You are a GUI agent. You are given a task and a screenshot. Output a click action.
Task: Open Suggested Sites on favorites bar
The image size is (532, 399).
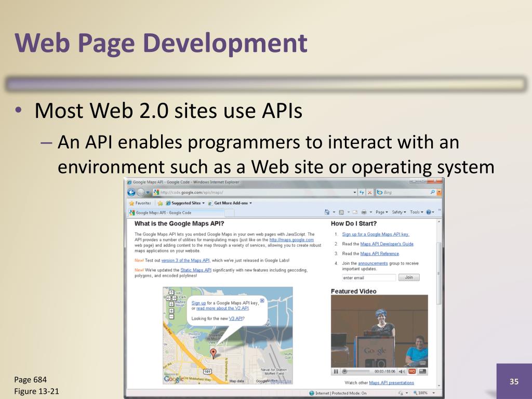click(185, 203)
